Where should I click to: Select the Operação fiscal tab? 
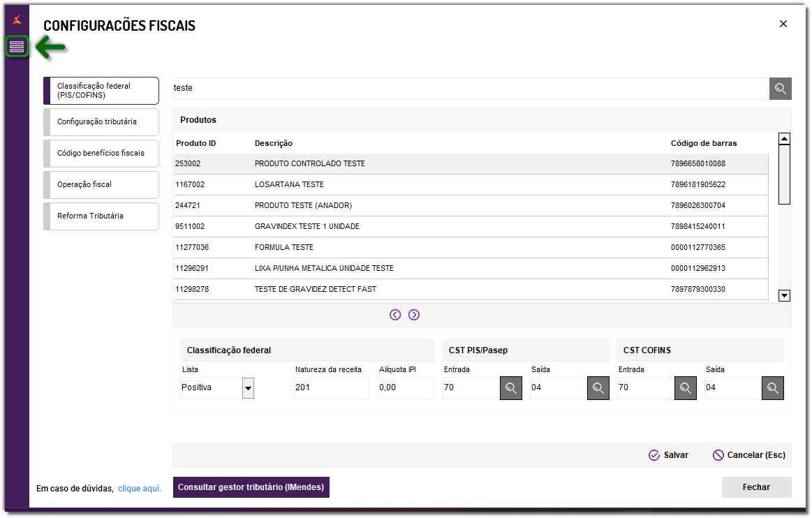(x=101, y=184)
